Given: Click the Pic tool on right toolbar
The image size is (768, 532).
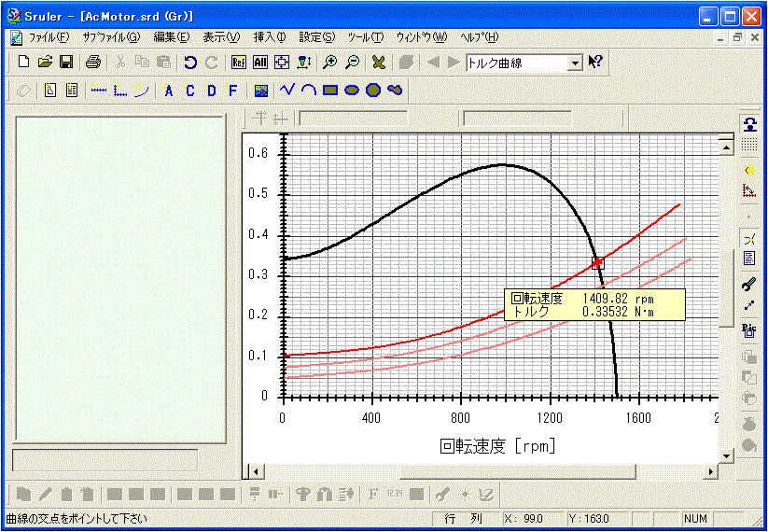Looking at the screenshot, I should [749, 331].
